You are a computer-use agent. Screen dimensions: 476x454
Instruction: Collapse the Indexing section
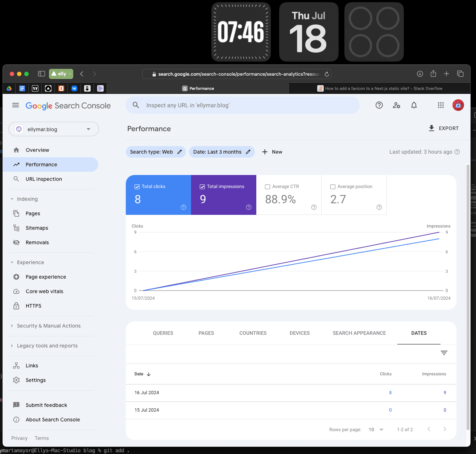[x=12, y=199]
